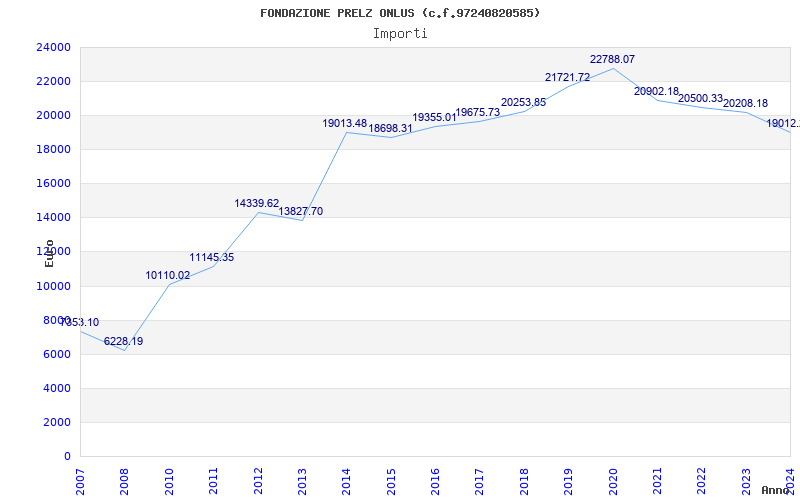Click y-axis value 16000
800x500 pixels.
(x=53, y=184)
